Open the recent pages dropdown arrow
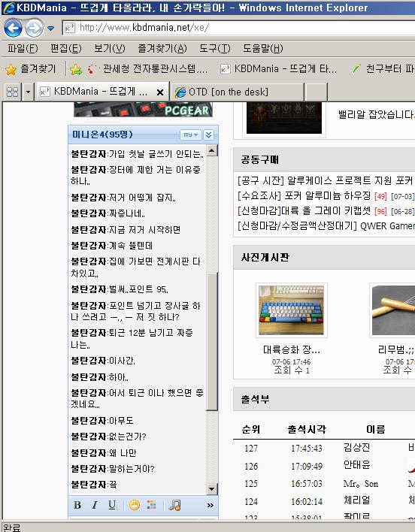The width and height of the screenshot is (415, 532). click(x=51, y=29)
